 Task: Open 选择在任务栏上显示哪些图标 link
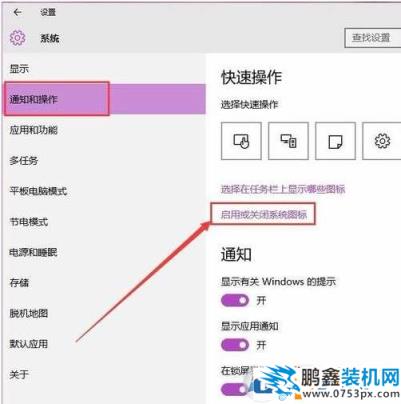[283, 189]
